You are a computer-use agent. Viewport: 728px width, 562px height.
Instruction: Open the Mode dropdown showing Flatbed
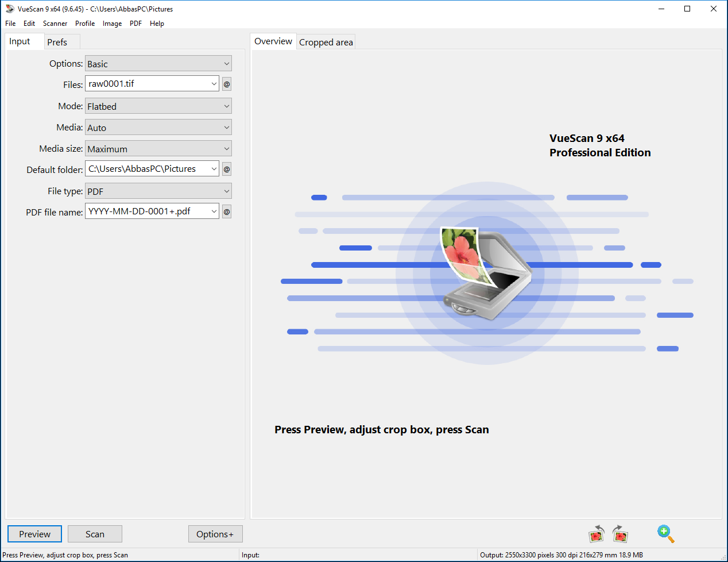158,106
